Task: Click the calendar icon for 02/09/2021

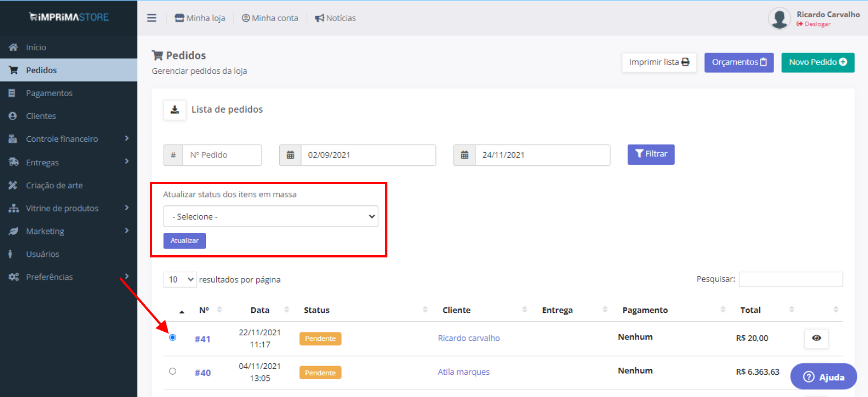Action: [x=290, y=155]
